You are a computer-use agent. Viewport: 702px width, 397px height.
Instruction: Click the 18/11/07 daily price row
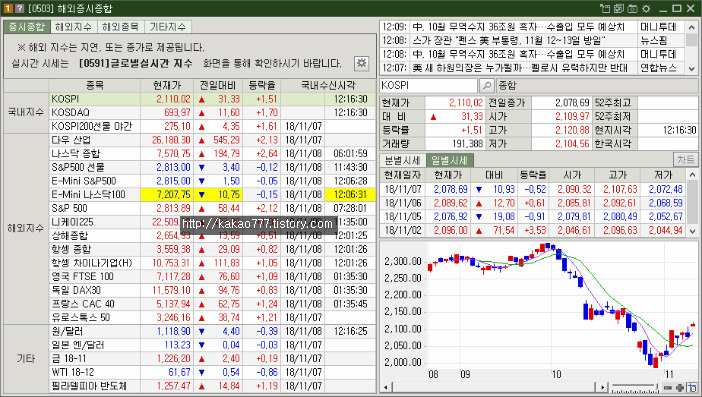click(533, 189)
